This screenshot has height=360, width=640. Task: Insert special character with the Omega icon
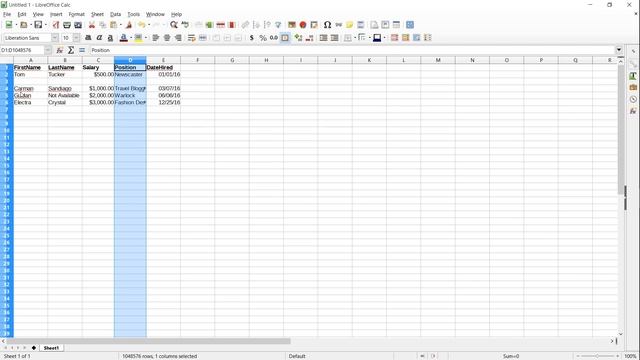[x=327, y=25]
